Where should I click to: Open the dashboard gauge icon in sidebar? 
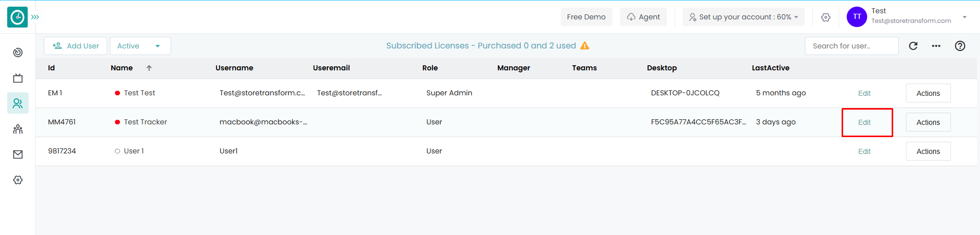pos(18,53)
